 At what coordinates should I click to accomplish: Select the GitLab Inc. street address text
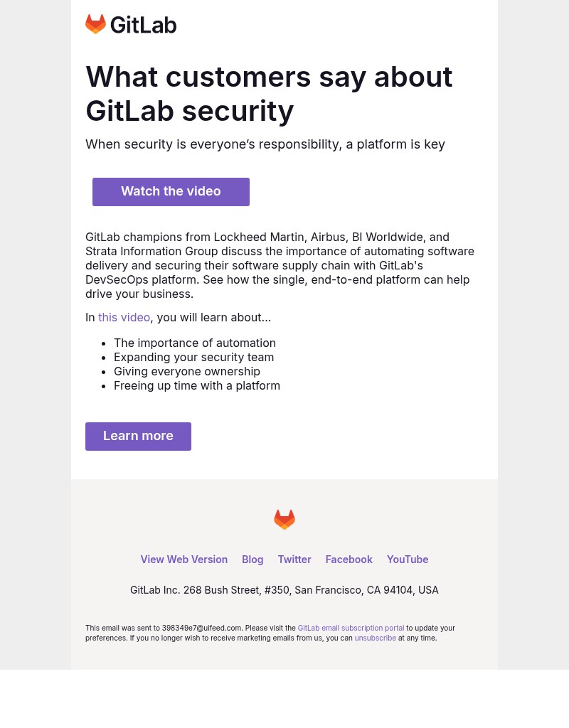[x=284, y=589]
